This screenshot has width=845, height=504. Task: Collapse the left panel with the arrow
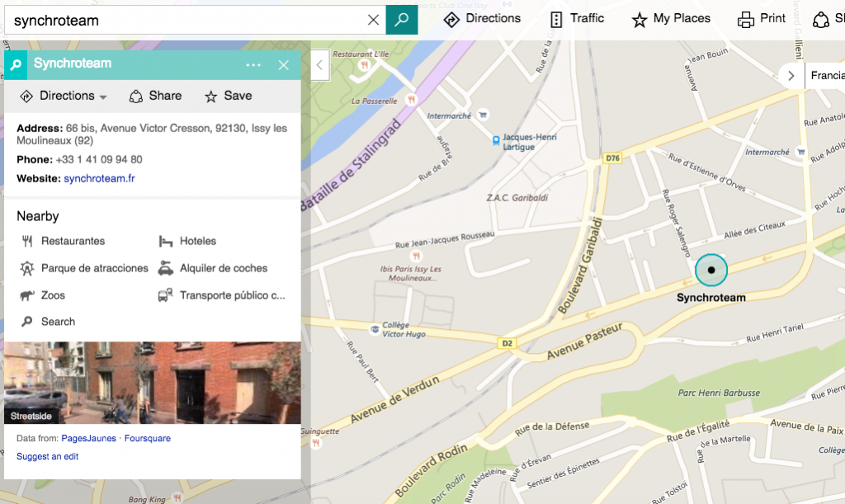coord(320,65)
